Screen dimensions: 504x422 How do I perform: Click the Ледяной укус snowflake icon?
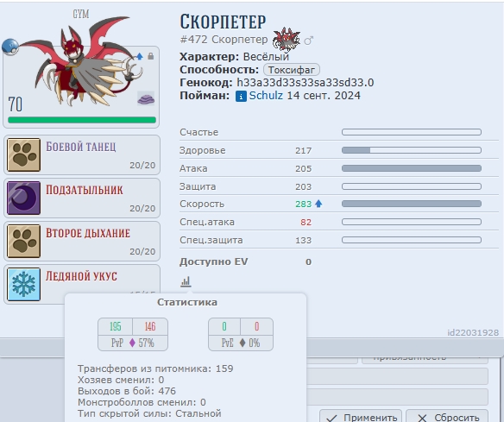click(x=24, y=284)
